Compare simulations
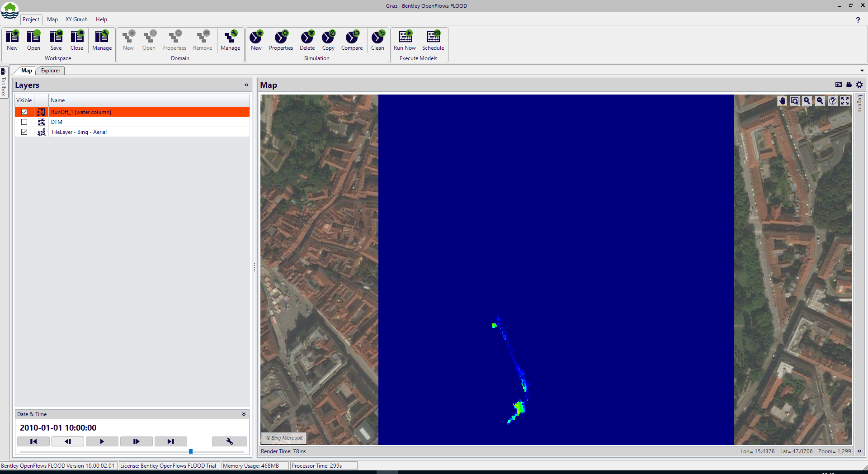The height and width of the screenshot is (474, 868). tap(352, 40)
